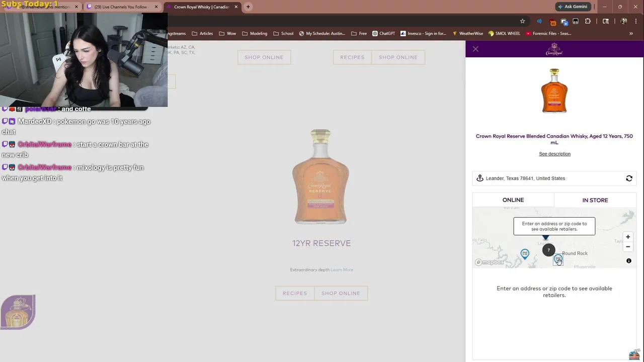Select the IN STORE tab
The image size is (644, 362).
(x=595, y=200)
